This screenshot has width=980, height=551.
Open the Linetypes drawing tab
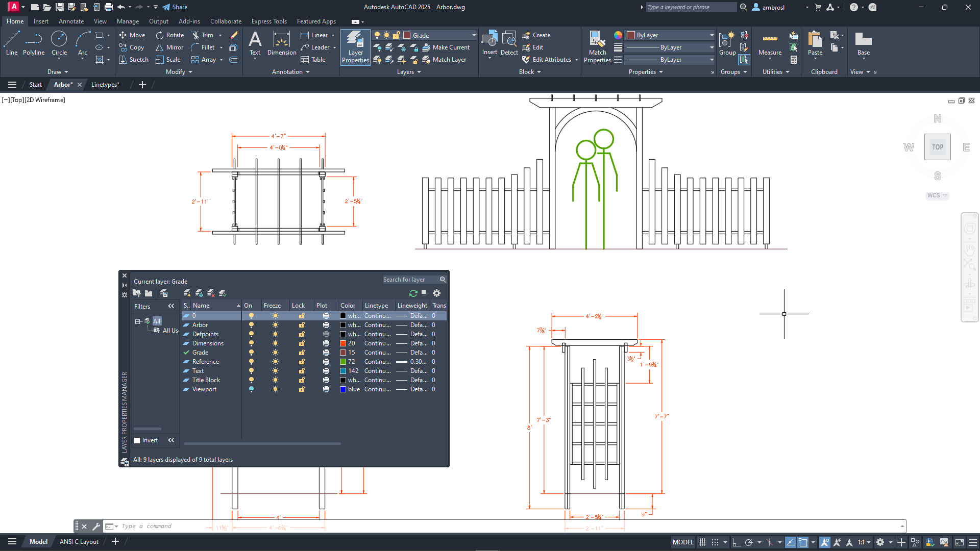(105, 85)
